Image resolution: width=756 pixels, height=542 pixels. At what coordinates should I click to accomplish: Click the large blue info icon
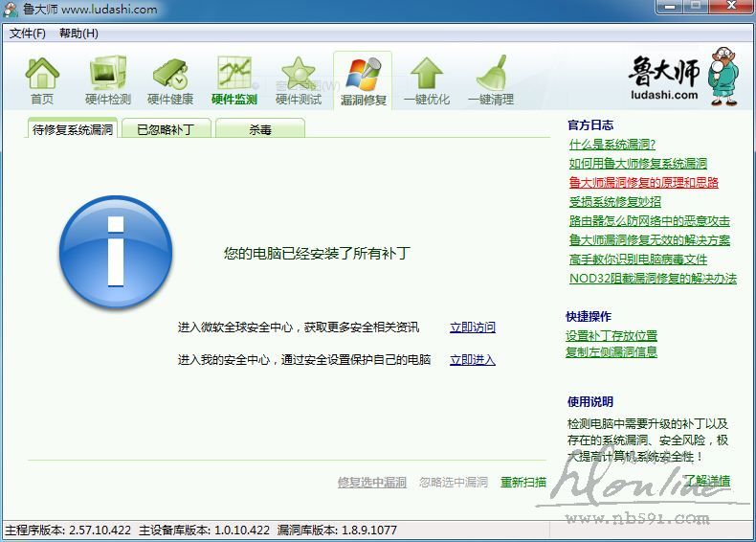click(116, 253)
